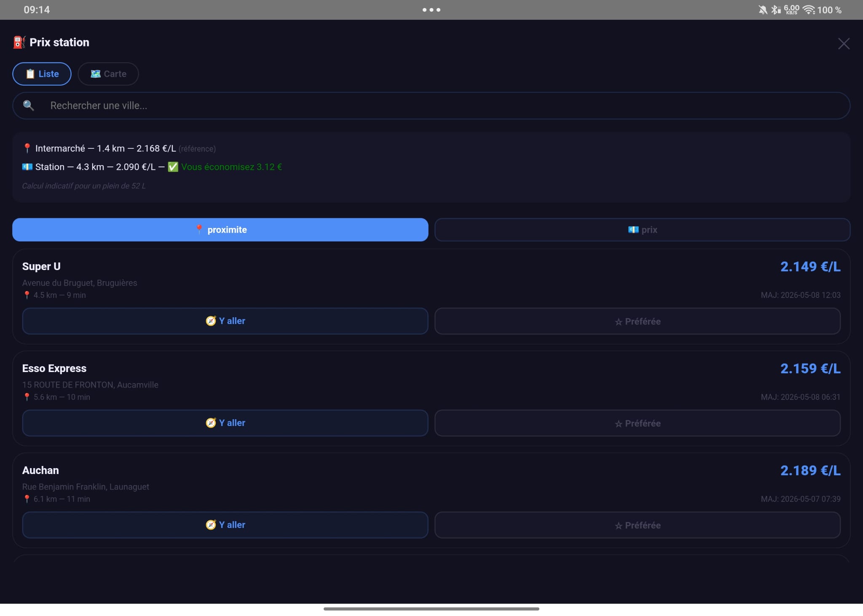Click the banknote icon beside Station 4.3 km
Screen dimensions: 863x616
pos(27,167)
